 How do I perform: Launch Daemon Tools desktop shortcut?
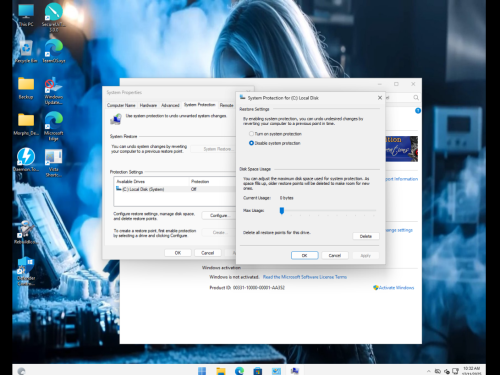(26, 159)
